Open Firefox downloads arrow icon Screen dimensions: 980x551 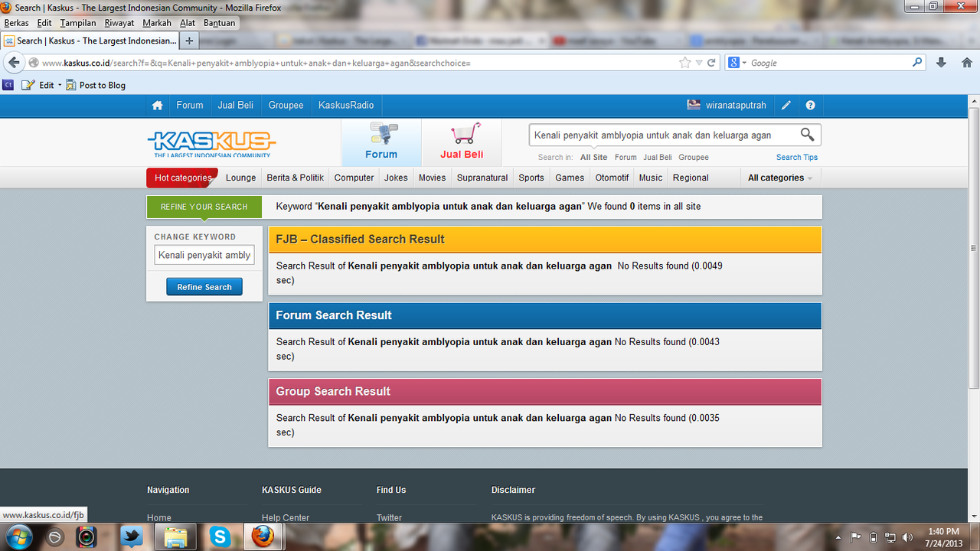coord(942,63)
